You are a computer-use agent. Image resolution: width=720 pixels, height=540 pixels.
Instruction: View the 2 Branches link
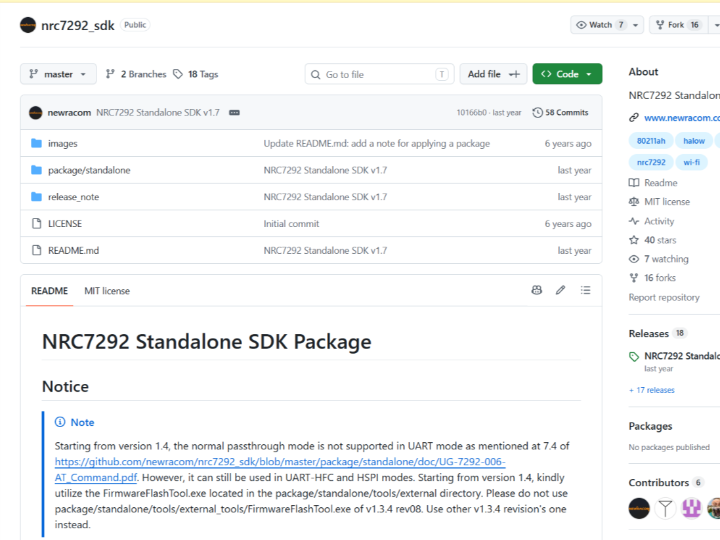[x=136, y=74]
